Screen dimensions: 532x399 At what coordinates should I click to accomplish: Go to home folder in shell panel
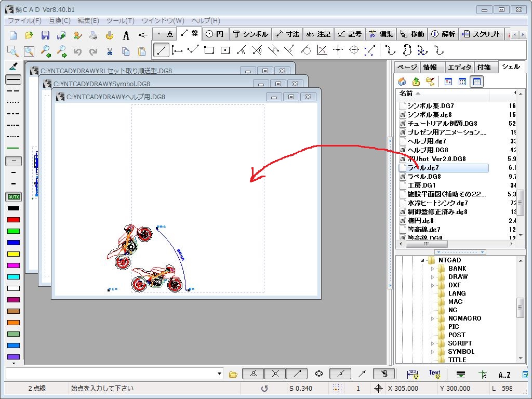pyautogui.click(x=402, y=82)
